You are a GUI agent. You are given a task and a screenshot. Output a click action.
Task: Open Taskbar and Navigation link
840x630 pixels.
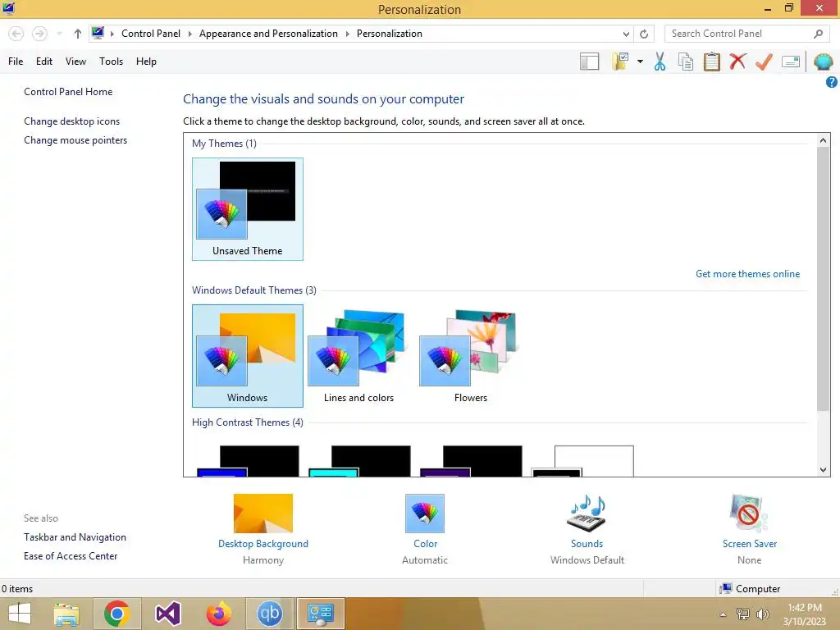click(75, 537)
